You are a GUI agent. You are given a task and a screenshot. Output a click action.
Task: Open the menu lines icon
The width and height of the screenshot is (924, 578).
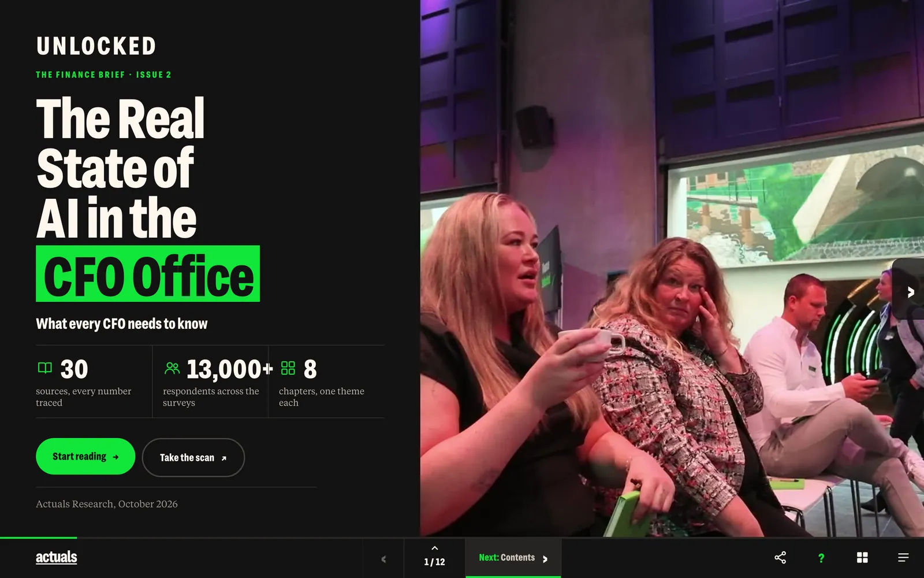903,558
